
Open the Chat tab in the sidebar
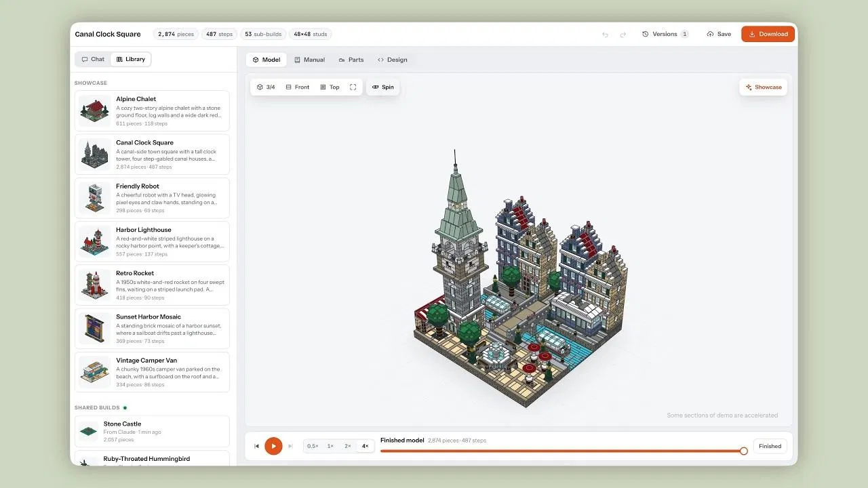(x=94, y=60)
